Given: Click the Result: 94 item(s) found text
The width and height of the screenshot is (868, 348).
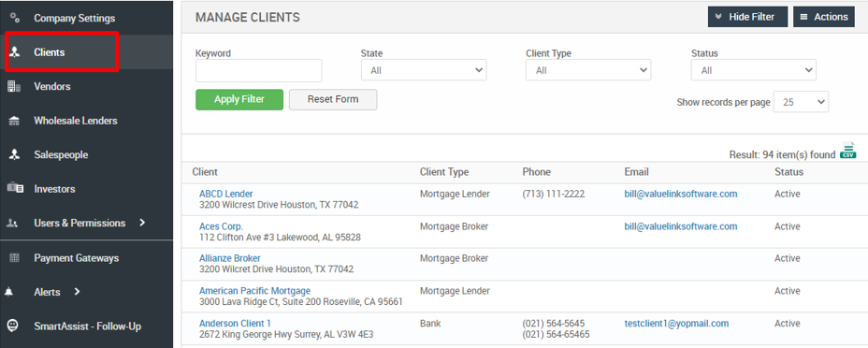Looking at the screenshot, I should click(x=782, y=155).
